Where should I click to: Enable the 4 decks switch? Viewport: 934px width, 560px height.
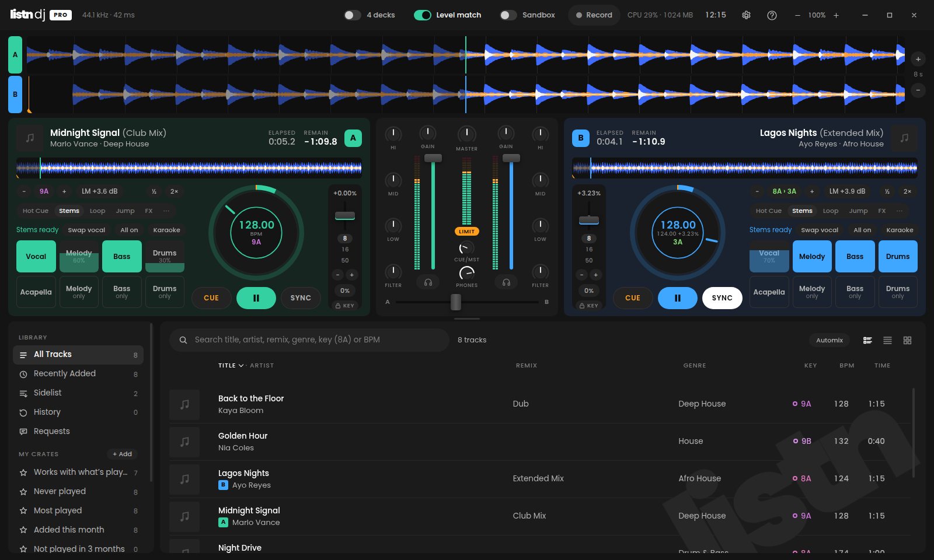click(x=352, y=15)
